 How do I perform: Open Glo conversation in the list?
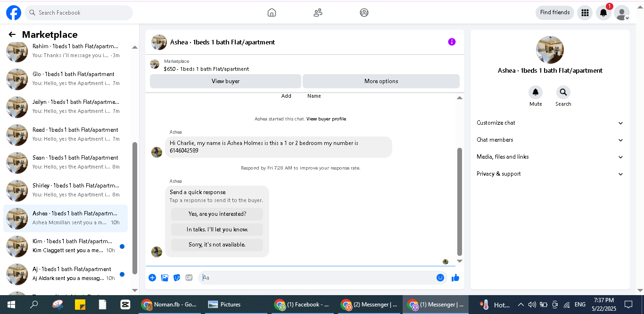[x=66, y=79]
